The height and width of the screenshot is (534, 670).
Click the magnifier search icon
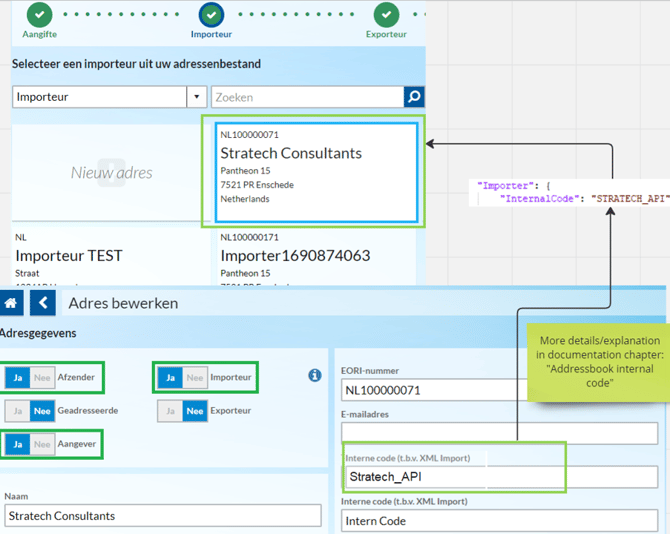click(x=414, y=97)
